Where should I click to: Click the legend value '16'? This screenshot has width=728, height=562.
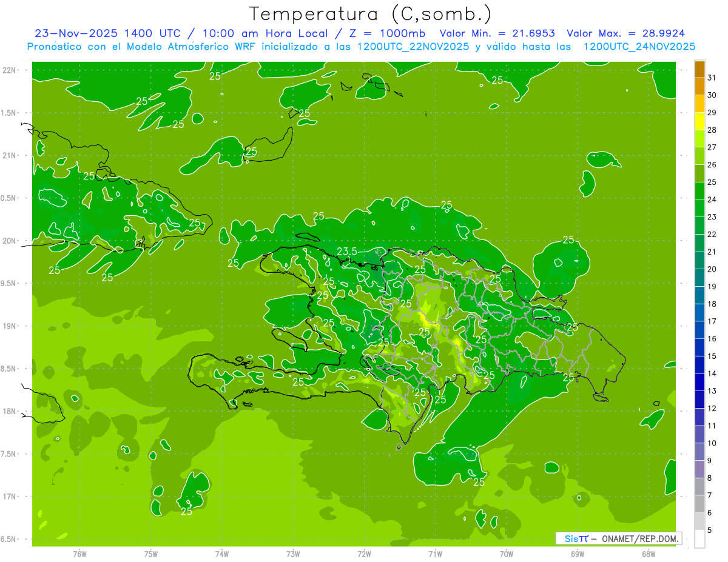click(x=712, y=339)
